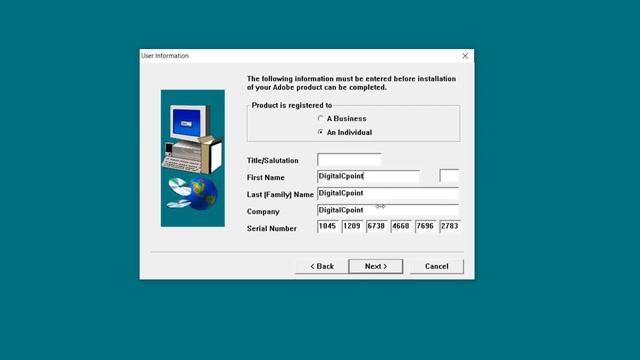
Task: Click the Product is registered to heading
Action: [292, 105]
